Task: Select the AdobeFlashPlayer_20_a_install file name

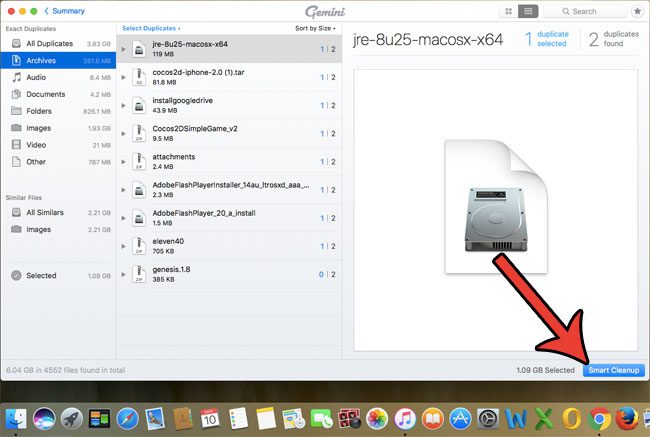Action: (x=204, y=213)
